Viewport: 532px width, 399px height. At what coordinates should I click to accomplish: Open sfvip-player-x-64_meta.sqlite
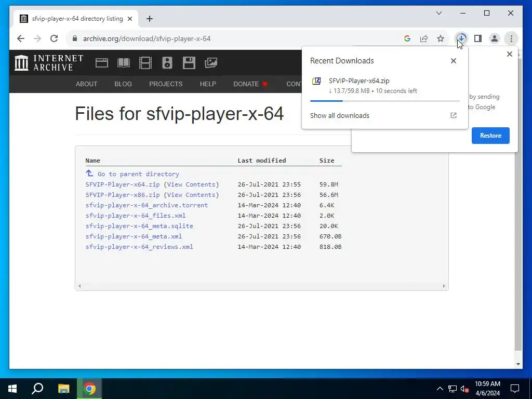pos(139,226)
